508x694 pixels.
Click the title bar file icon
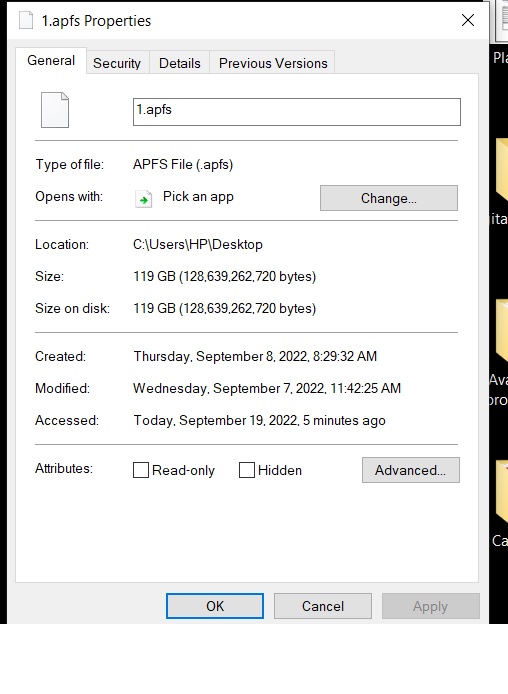[x=26, y=20]
